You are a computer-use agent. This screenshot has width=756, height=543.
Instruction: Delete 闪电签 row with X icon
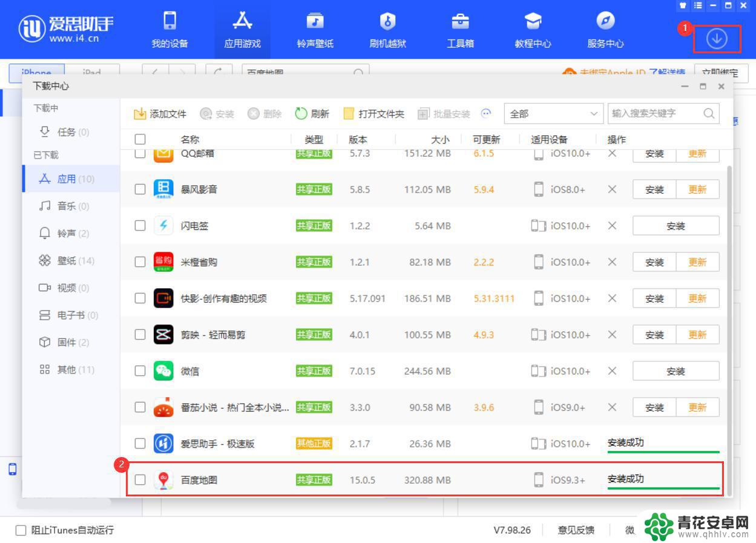[612, 226]
